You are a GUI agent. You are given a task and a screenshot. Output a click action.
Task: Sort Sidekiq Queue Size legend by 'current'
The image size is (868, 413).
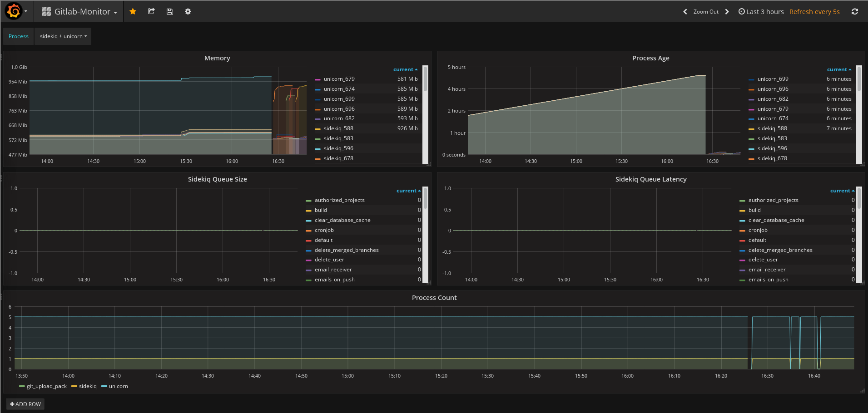408,191
